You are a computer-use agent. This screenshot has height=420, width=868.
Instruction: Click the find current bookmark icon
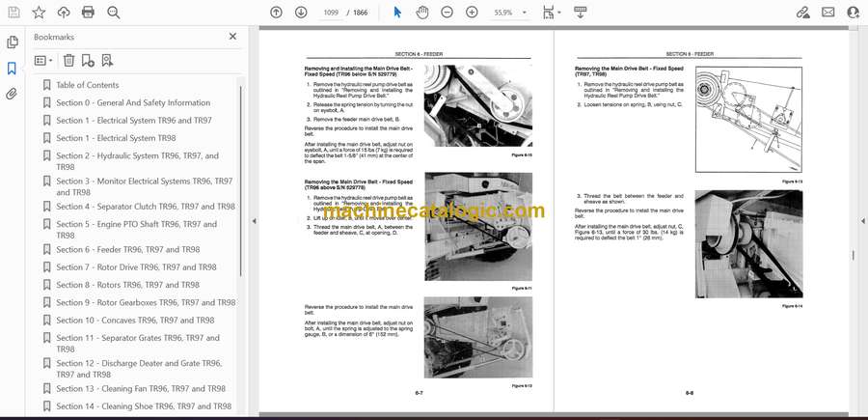(107, 61)
